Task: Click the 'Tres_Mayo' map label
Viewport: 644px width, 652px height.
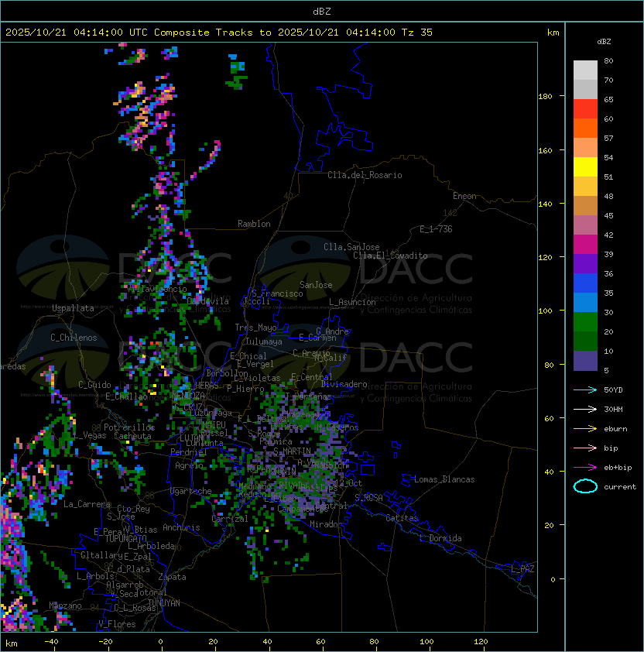Action: coord(255,328)
